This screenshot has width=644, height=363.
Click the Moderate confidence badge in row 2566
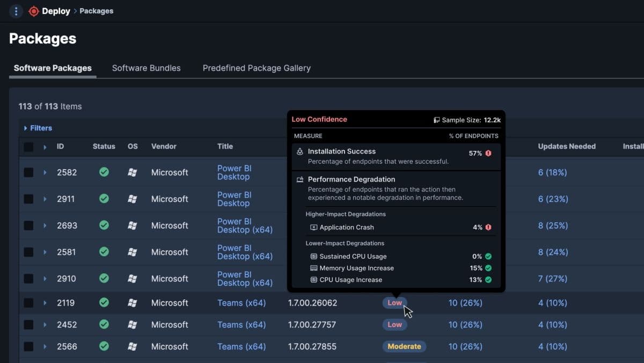coord(404,346)
